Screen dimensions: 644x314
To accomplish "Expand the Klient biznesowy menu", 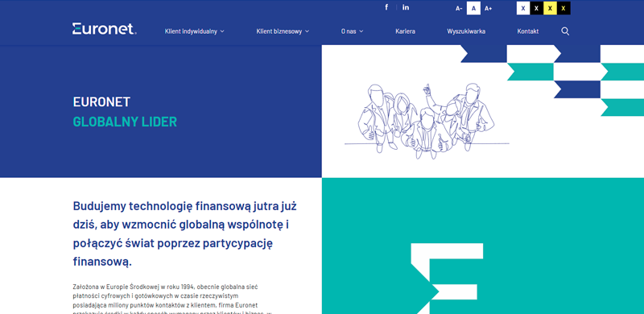I will click(x=283, y=31).
